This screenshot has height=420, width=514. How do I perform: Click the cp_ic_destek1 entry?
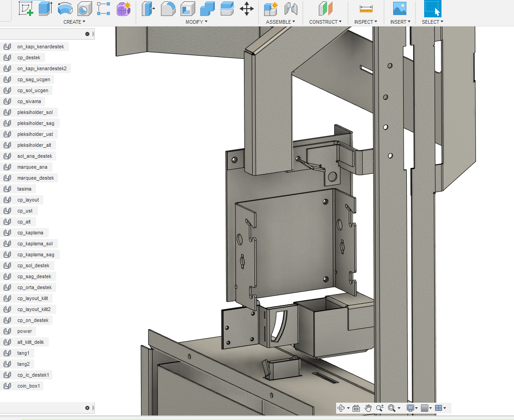coord(33,375)
